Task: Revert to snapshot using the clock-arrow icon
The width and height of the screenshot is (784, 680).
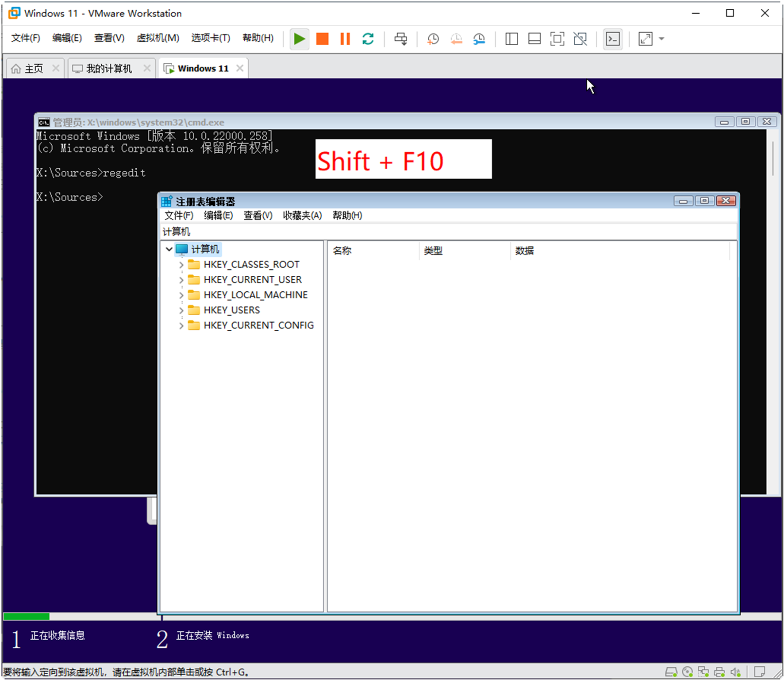Action: (x=456, y=39)
